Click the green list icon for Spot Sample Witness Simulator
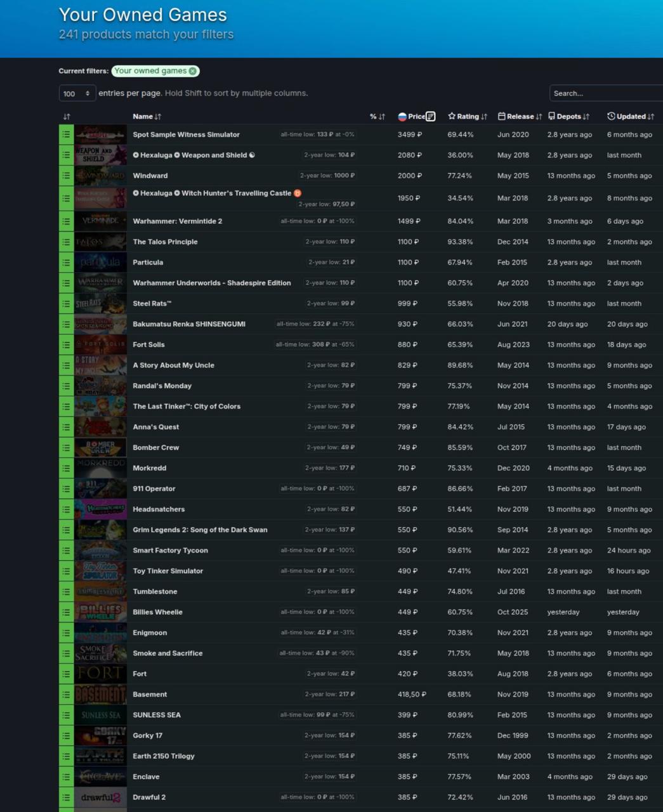Screen dimensions: 663x812 (66, 134)
